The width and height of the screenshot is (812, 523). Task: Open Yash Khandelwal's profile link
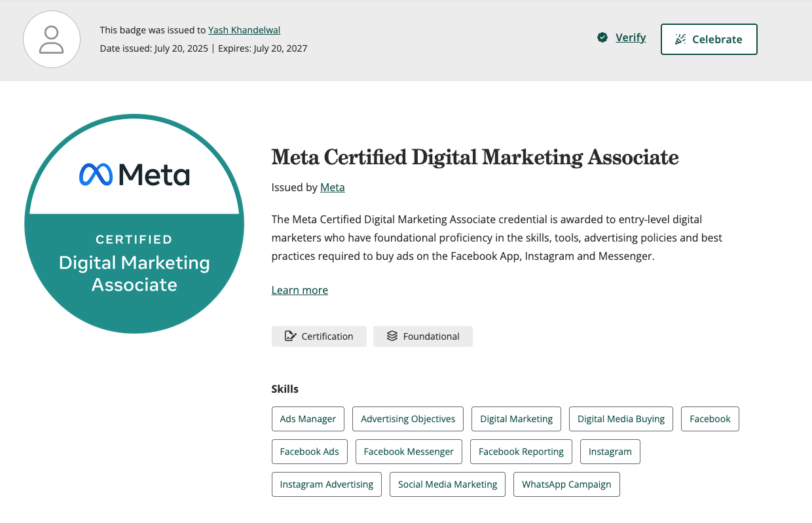point(244,30)
